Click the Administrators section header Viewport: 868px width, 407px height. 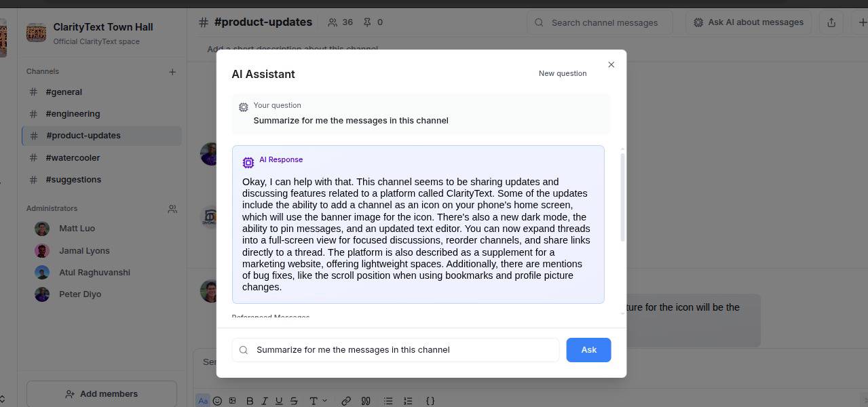point(52,208)
